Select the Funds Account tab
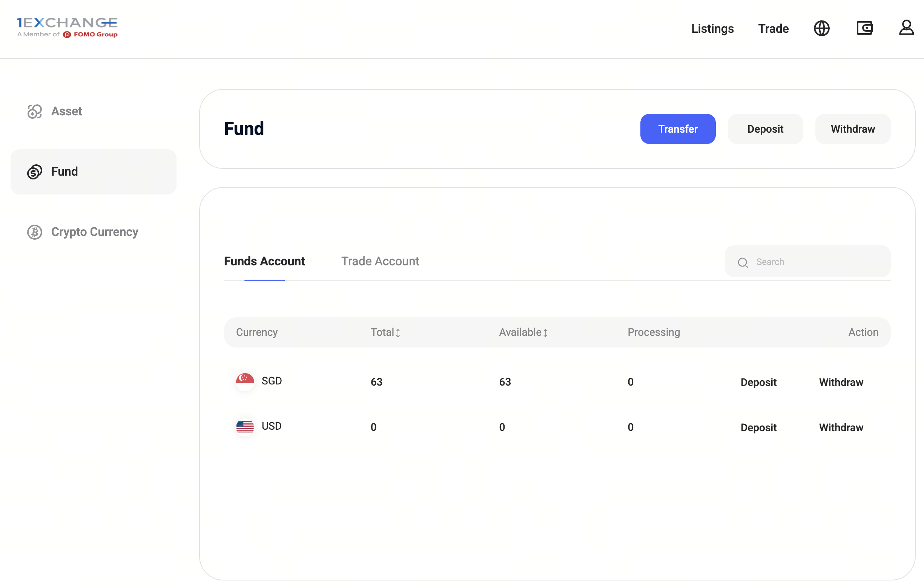 (264, 262)
